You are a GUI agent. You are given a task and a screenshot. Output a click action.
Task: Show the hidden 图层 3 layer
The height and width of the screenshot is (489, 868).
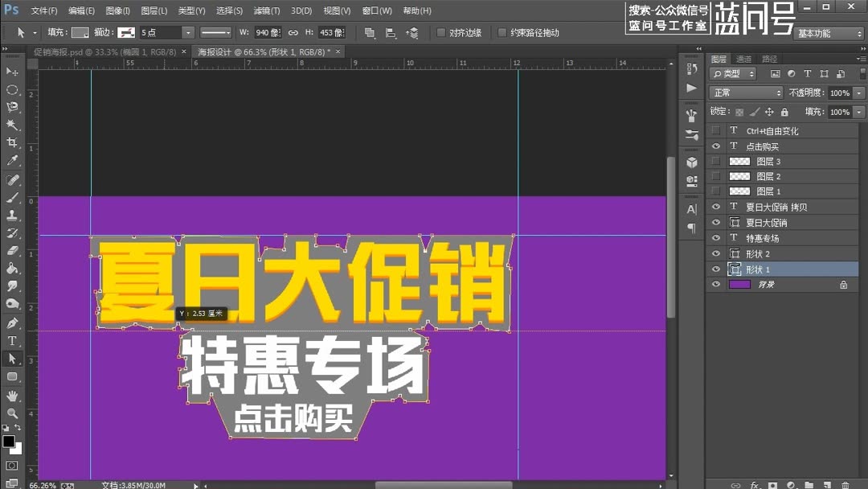pos(715,161)
